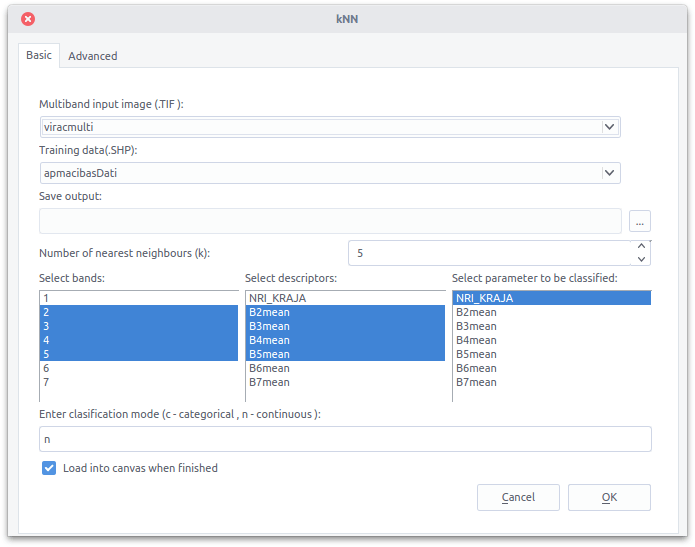This screenshot has height=547, width=695.
Task: Choose NRI_KRAJA as parameter to classify
Action: [x=552, y=298]
